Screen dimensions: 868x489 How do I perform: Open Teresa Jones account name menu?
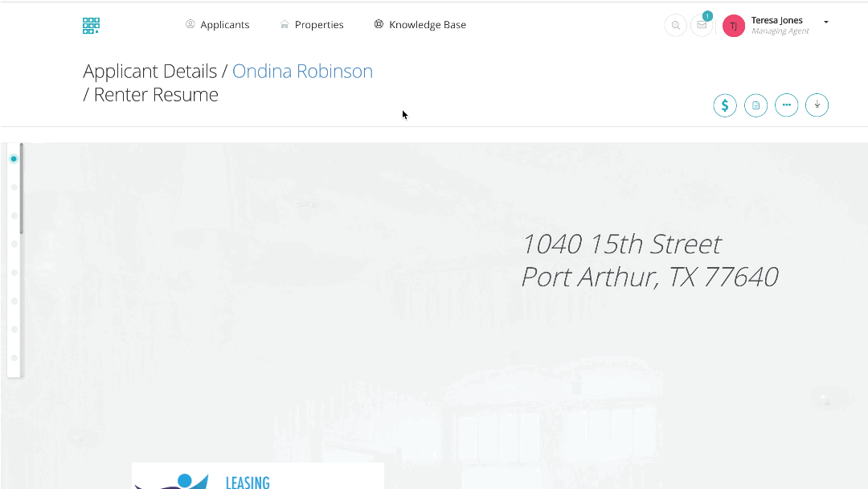tap(776, 21)
